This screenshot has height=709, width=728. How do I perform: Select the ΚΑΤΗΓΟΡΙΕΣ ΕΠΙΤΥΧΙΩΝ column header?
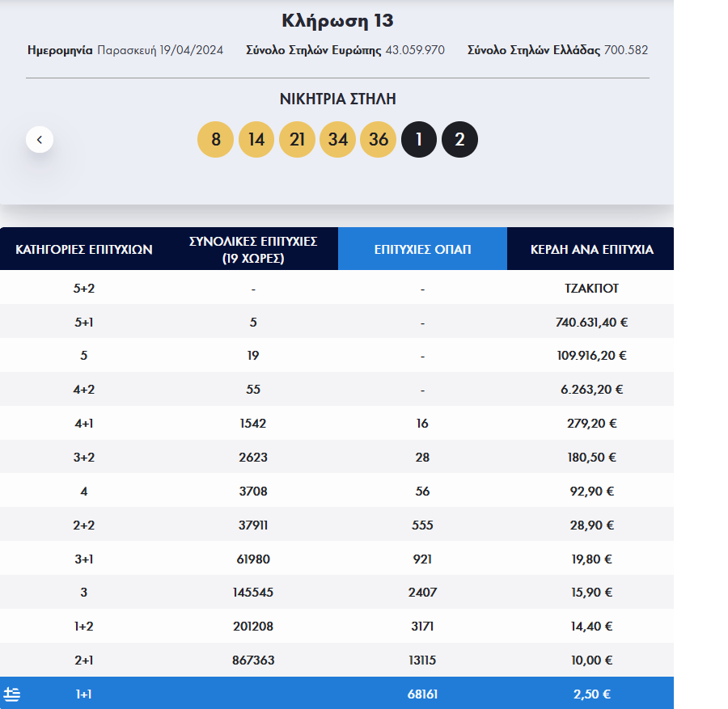(84, 249)
